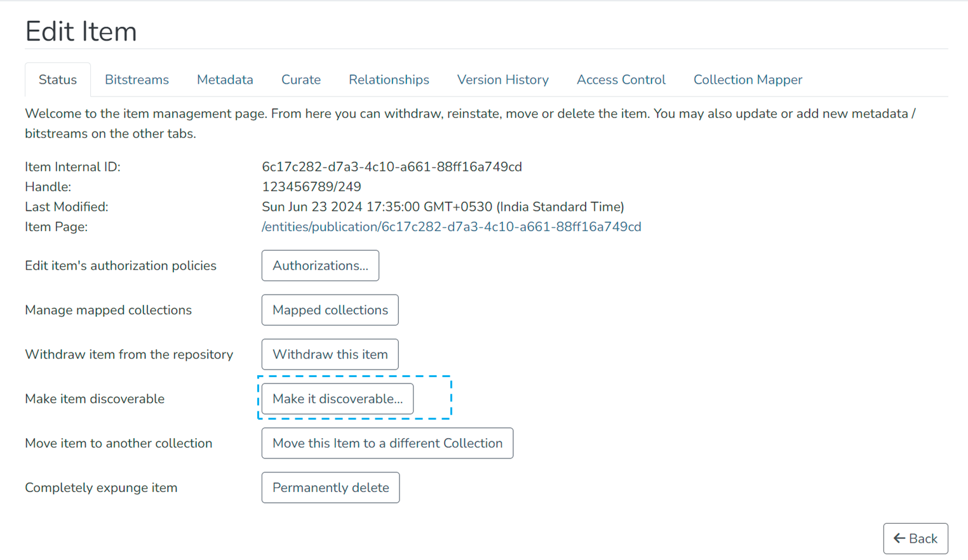
Task: Open the Access Control tab
Action: point(621,79)
